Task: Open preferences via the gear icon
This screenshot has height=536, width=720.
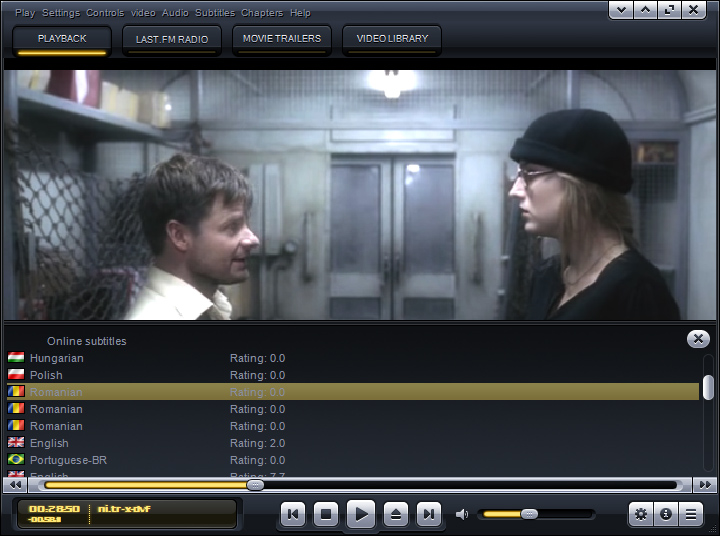Action: 641,514
